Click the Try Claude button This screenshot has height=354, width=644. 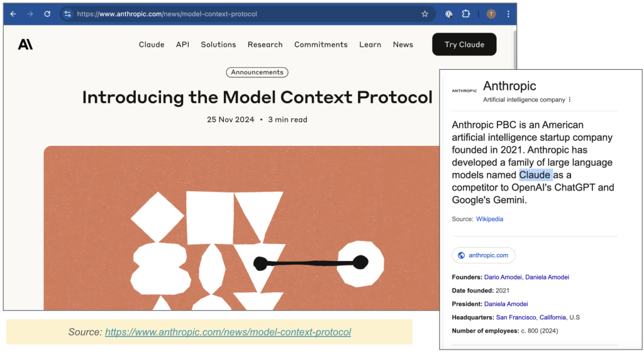(x=464, y=45)
